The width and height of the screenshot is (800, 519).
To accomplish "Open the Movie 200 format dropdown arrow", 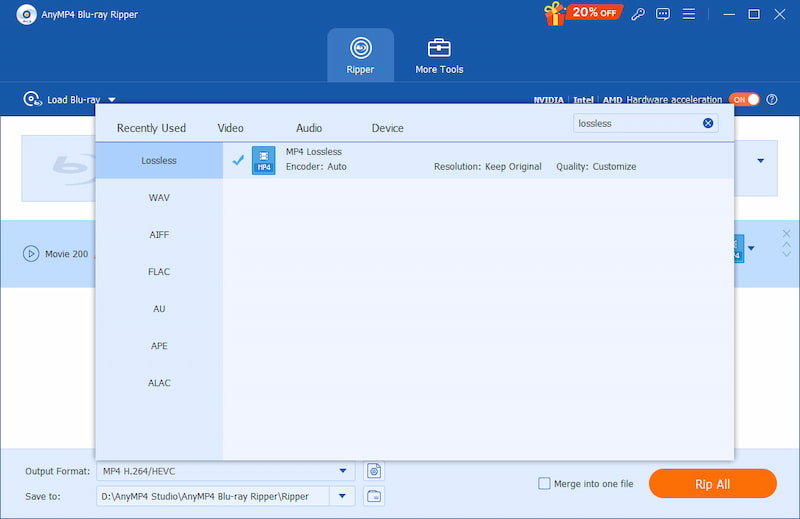I will [751, 249].
